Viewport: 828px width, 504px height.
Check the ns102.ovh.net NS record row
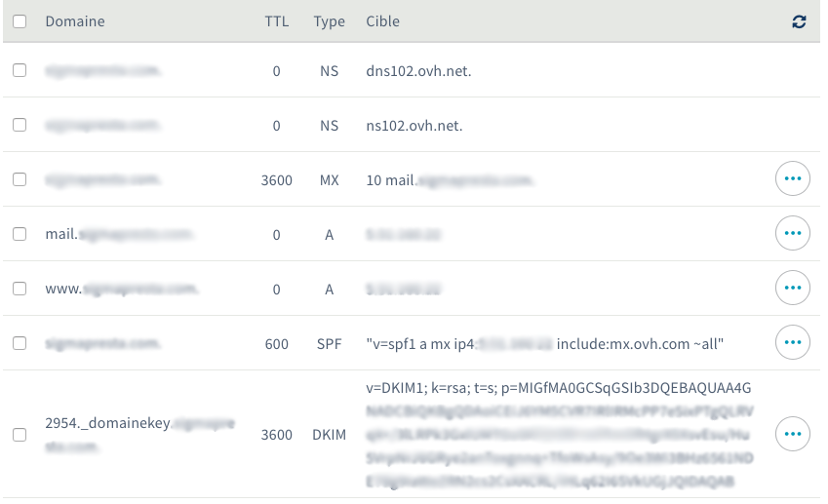[x=20, y=125]
